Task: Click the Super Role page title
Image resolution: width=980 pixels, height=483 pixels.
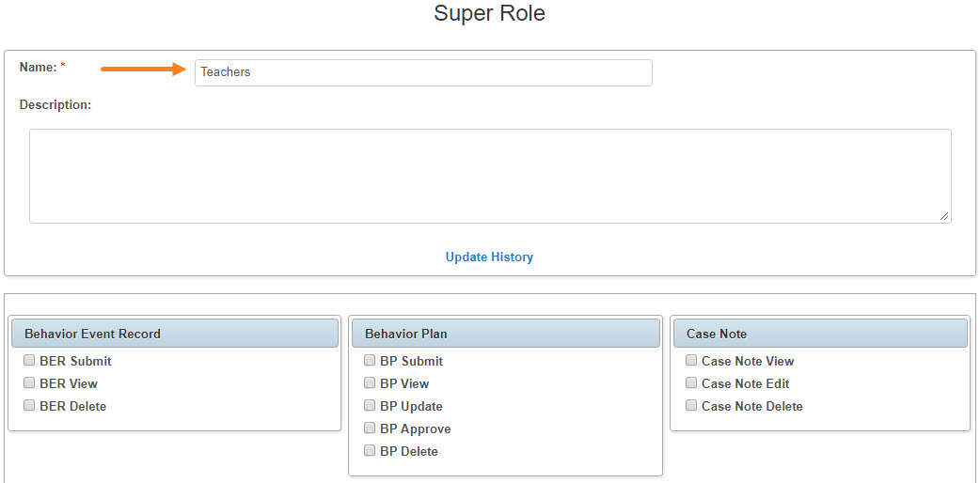Action: (x=489, y=13)
